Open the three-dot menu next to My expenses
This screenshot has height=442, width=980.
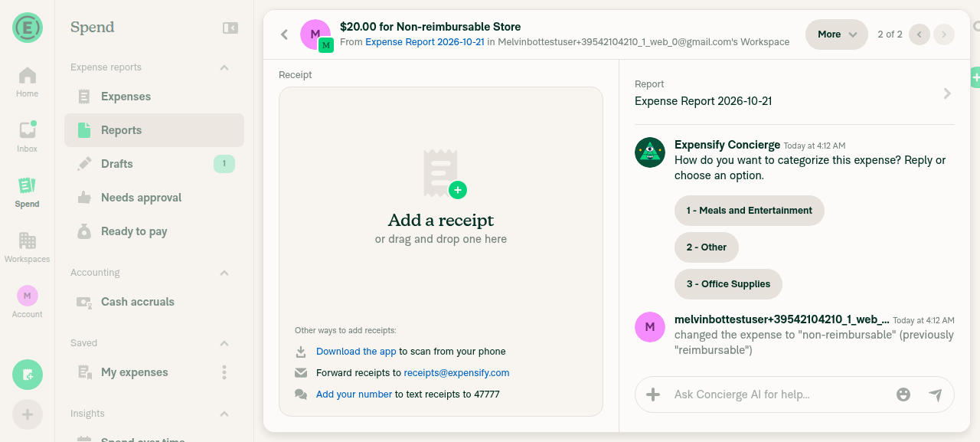[x=224, y=372]
